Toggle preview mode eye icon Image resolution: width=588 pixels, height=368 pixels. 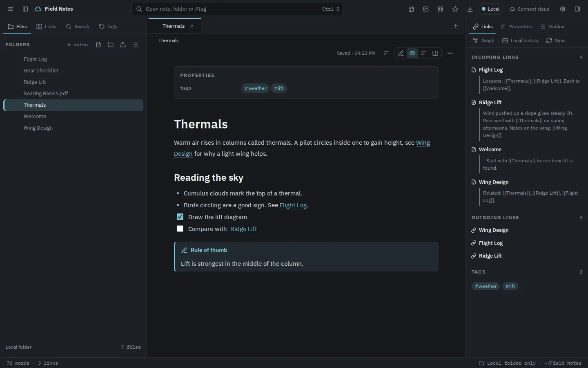coord(412,53)
